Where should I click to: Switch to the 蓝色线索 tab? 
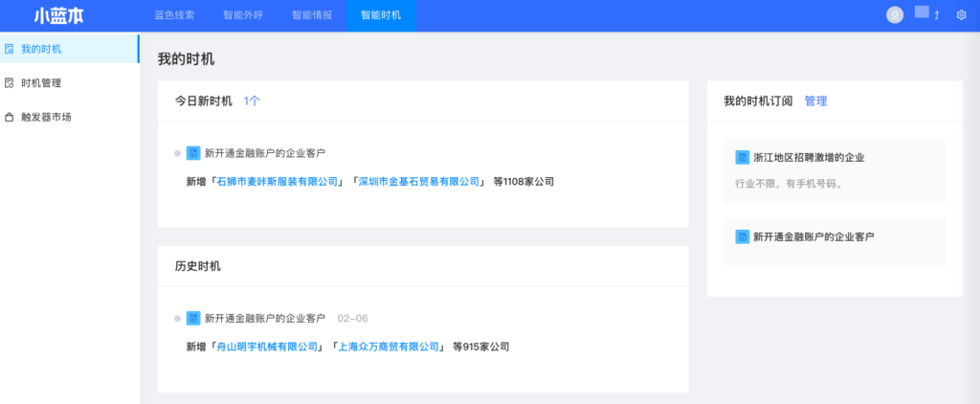point(173,15)
